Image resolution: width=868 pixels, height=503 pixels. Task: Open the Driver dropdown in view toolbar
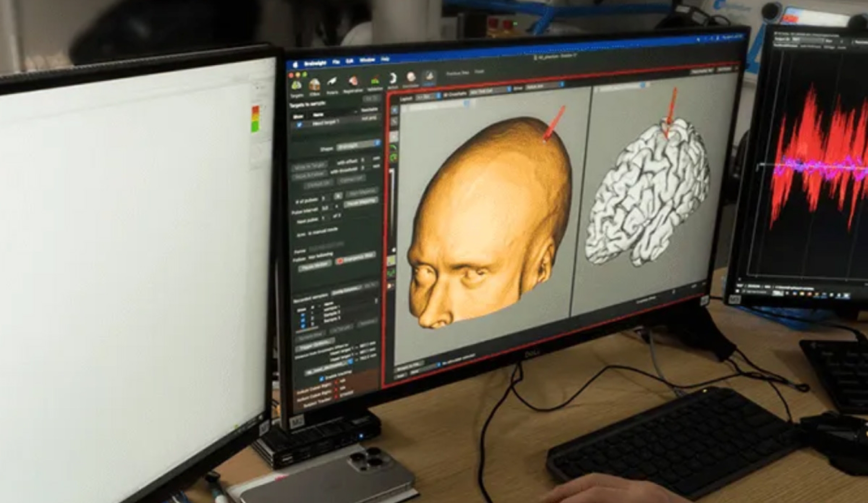tap(545, 85)
